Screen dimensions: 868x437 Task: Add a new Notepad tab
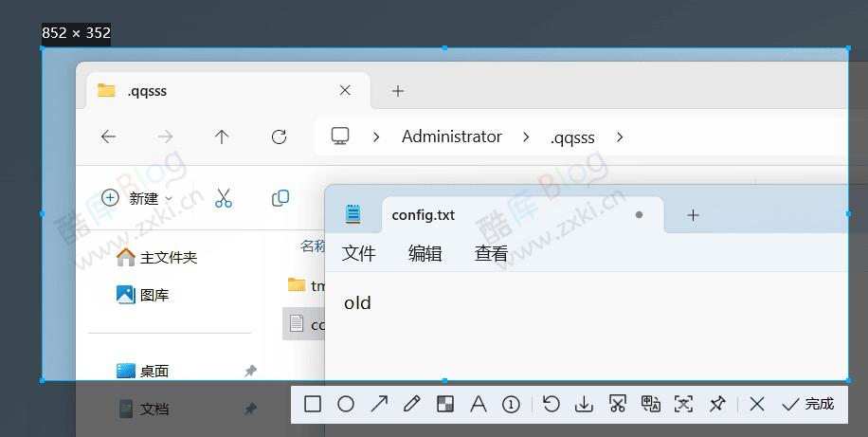coord(693,215)
